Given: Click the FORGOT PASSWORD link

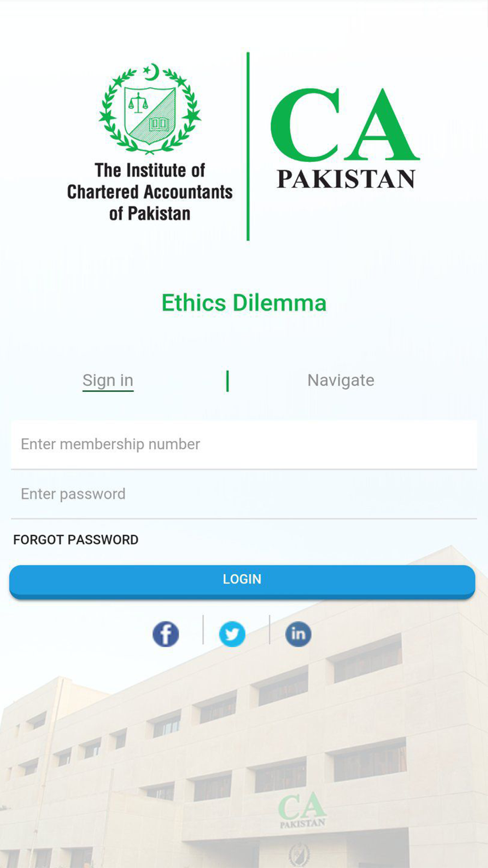Looking at the screenshot, I should tap(76, 540).
